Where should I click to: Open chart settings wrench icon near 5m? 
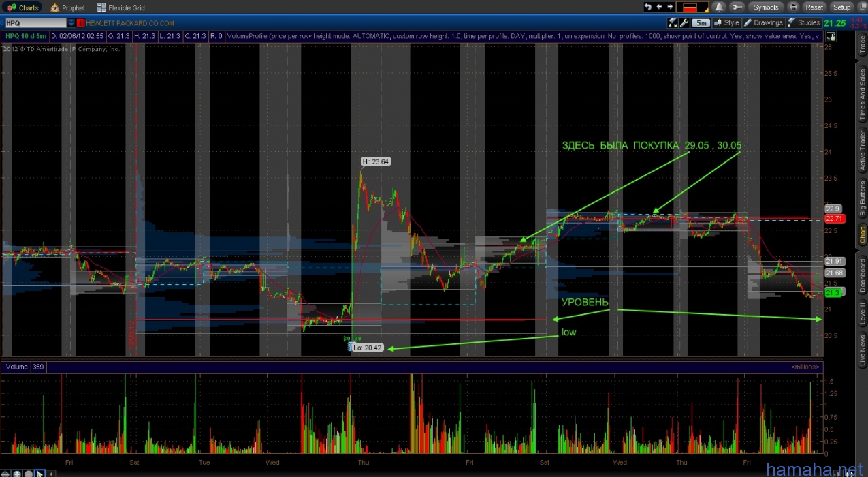(x=684, y=22)
